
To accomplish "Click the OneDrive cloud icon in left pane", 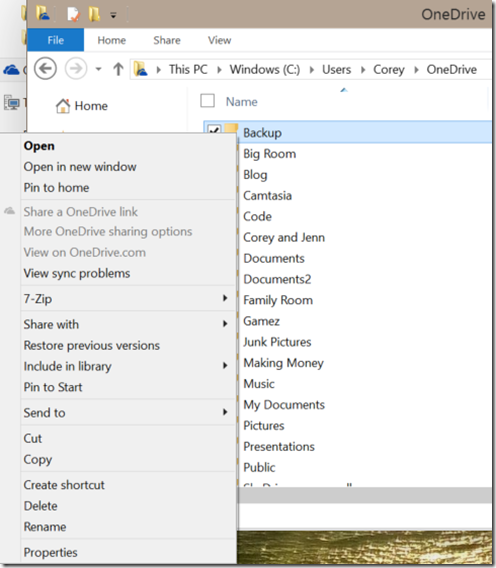I will (x=11, y=70).
